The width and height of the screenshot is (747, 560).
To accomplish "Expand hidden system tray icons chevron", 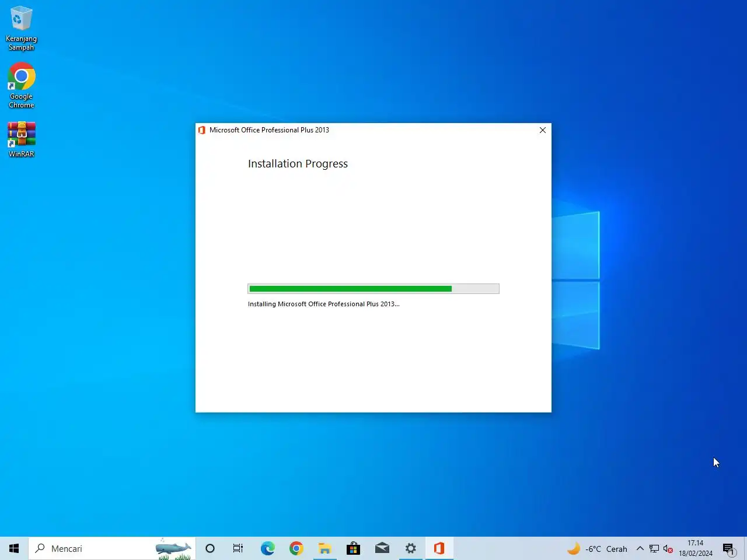I will (640, 548).
